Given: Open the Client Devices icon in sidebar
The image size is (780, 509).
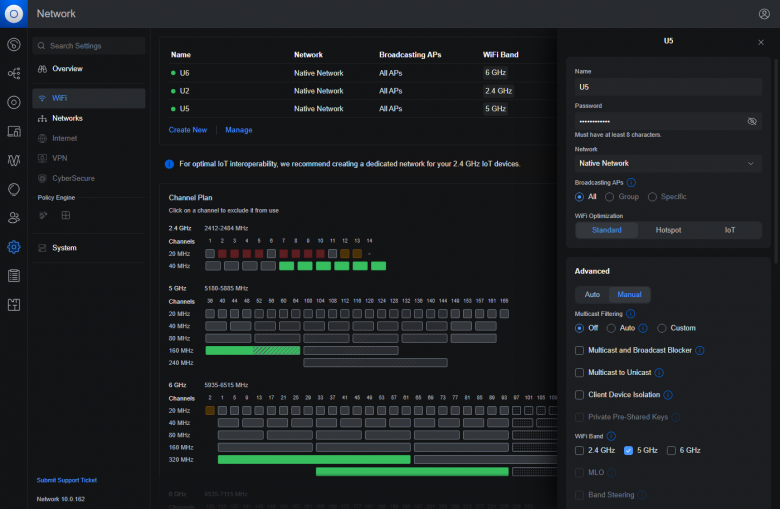Looking at the screenshot, I should pyautogui.click(x=14, y=131).
